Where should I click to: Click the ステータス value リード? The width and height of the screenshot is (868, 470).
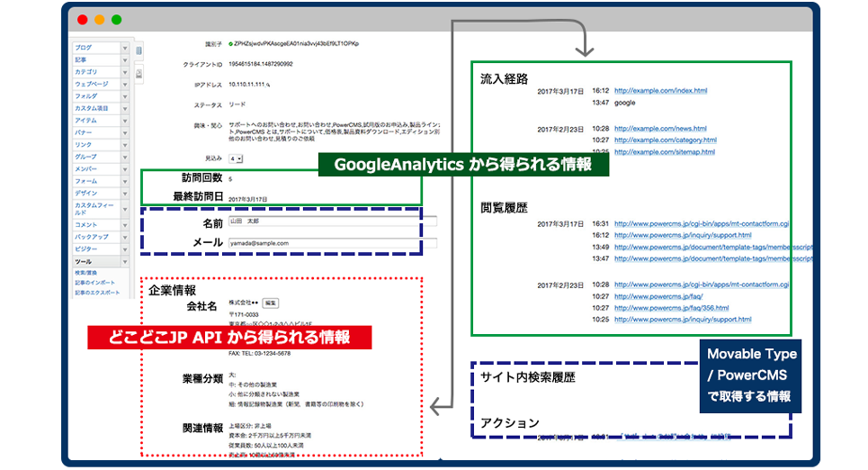point(237,104)
